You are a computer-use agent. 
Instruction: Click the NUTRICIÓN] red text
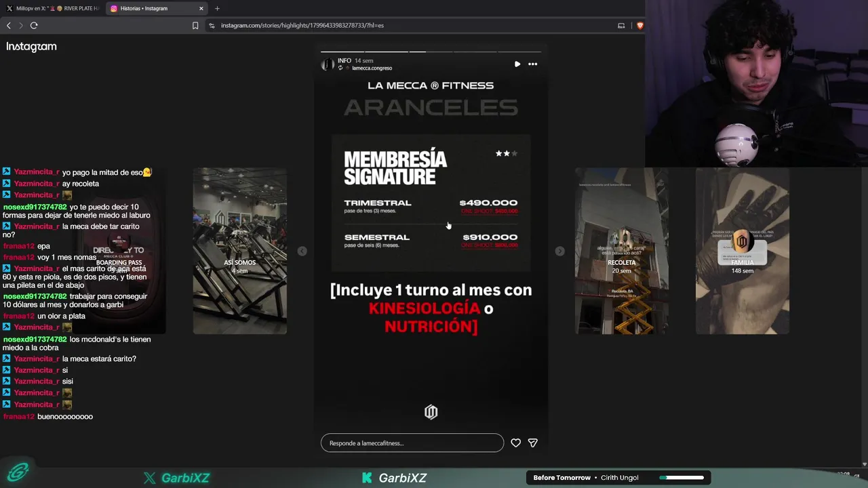coord(431,327)
